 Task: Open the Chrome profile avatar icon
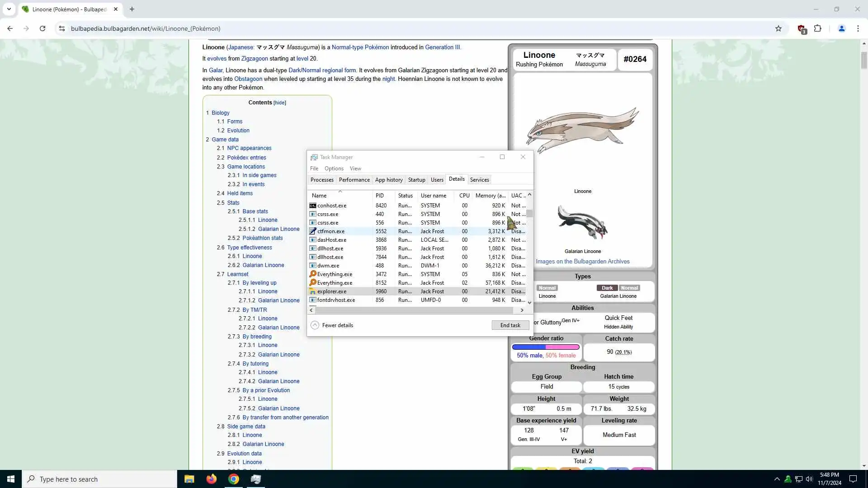[x=841, y=28]
